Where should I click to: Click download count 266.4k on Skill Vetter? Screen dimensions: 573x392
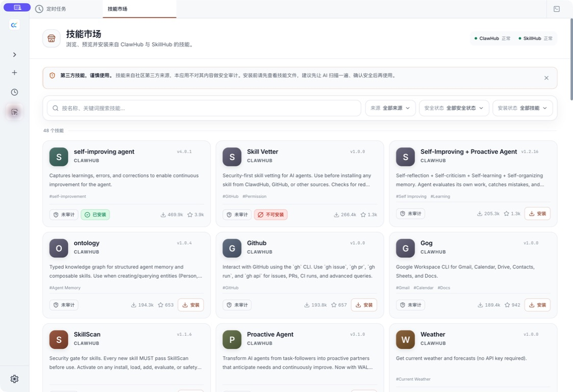click(x=345, y=215)
